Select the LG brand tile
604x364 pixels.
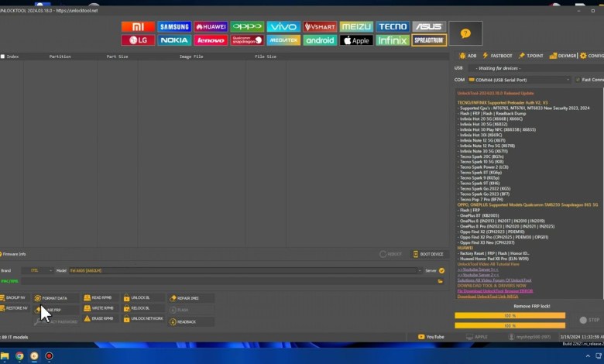(138, 40)
